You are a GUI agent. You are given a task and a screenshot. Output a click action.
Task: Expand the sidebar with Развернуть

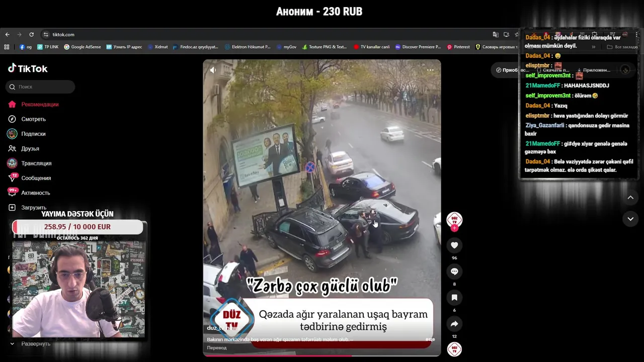pos(31,343)
